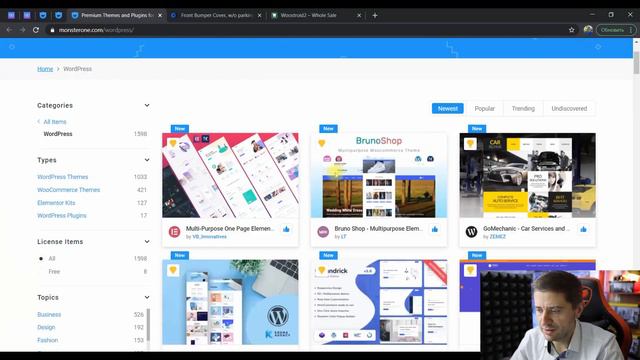Image resolution: width=640 pixels, height=360 pixels.
Task: Switch to the fourth pinned shield tab
Action: coord(58,16)
